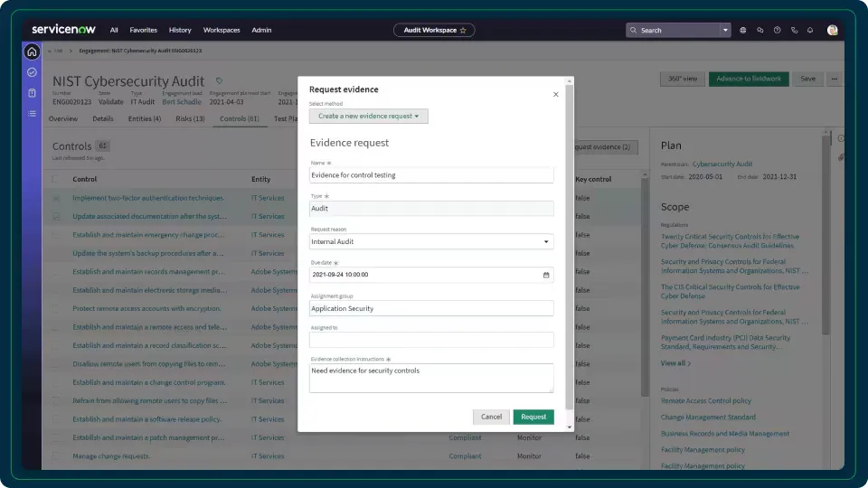Expand View all regulations chevron
Viewport: 868px width, 488px height.
(x=689, y=363)
